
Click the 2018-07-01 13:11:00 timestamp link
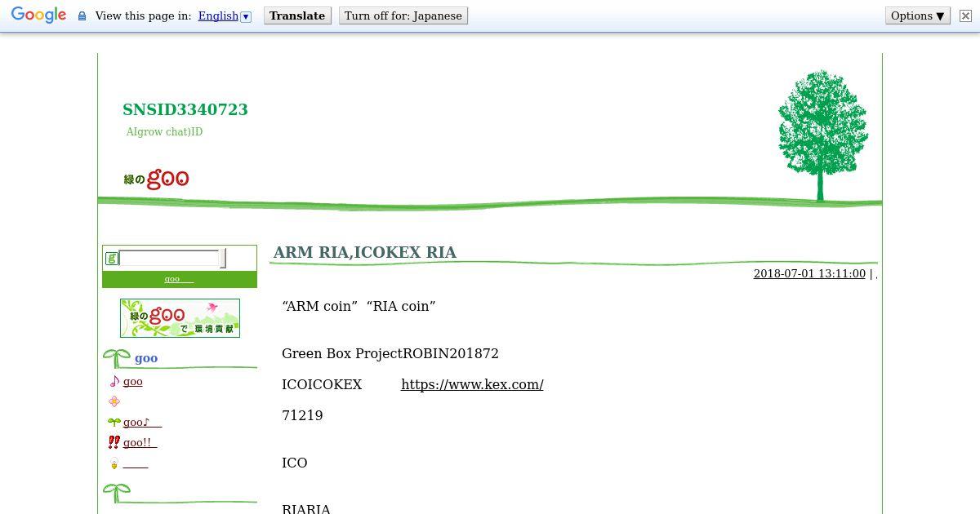click(x=809, y=274)
